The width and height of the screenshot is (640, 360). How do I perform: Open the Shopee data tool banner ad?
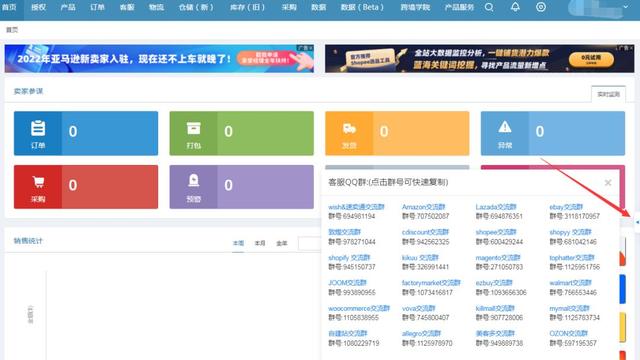tap(480, 59)
